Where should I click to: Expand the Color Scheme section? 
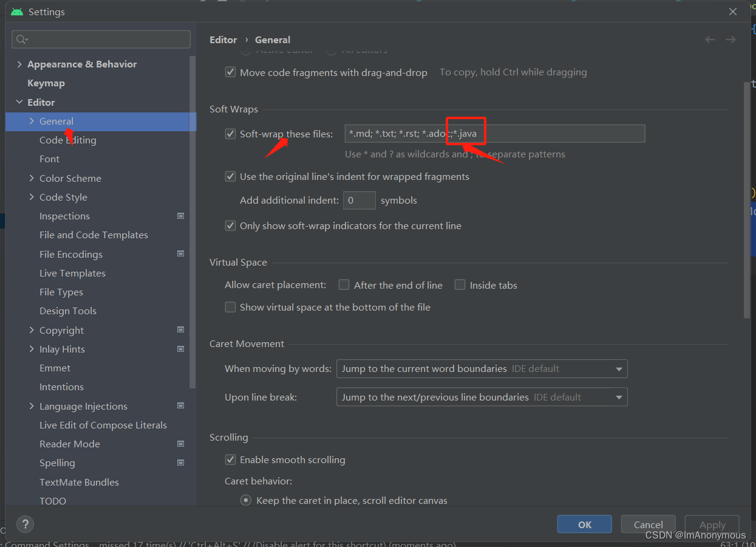click(x=32, y=178)
